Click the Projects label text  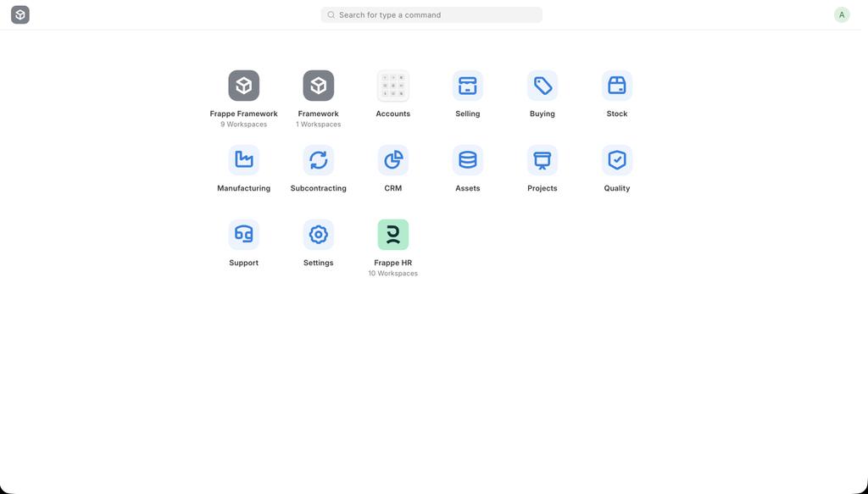[x=542, y=188]
